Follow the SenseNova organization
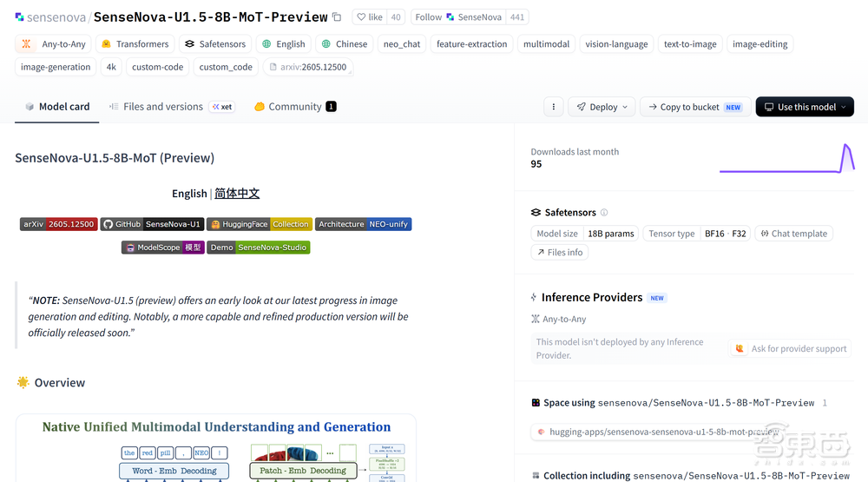The height and width of the screenshot is (482, 868). 458,17
